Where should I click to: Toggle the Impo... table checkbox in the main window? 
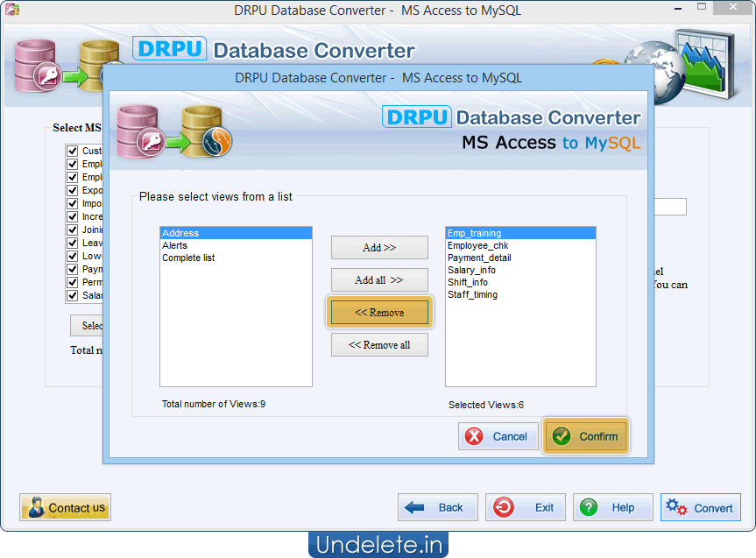[x=73, y=203]
